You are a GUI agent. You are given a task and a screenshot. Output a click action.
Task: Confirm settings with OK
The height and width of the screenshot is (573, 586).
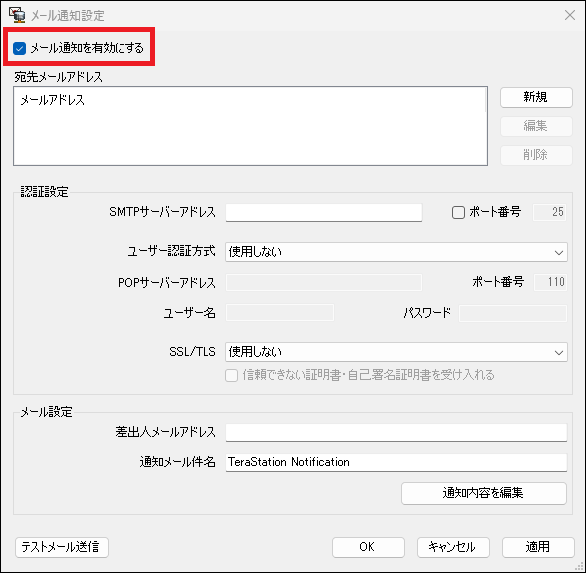pyautogui.click(x=368, y=547)
